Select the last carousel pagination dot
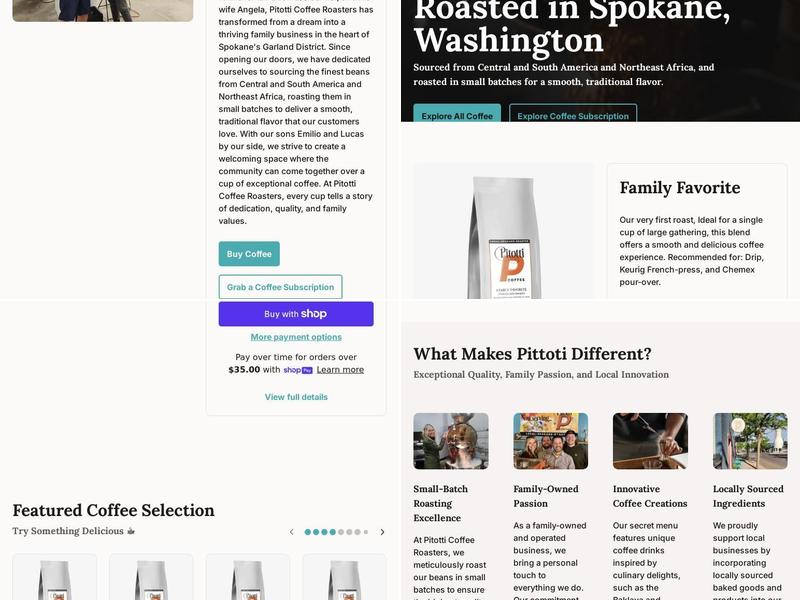The width and height of the screenshot is (800, 600). pyautogui.click(x=365, y=532)
